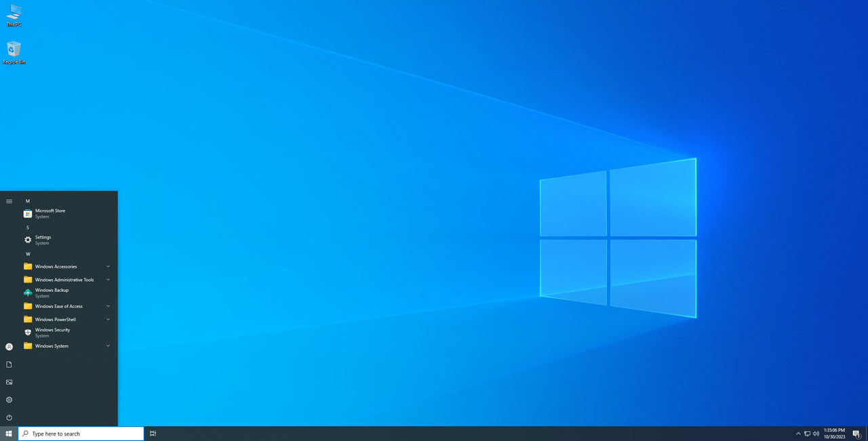The height and width of the screenshot is (441, 868).
Task: Launch Windows Backup from the app list
Action: tap(68, 293)
